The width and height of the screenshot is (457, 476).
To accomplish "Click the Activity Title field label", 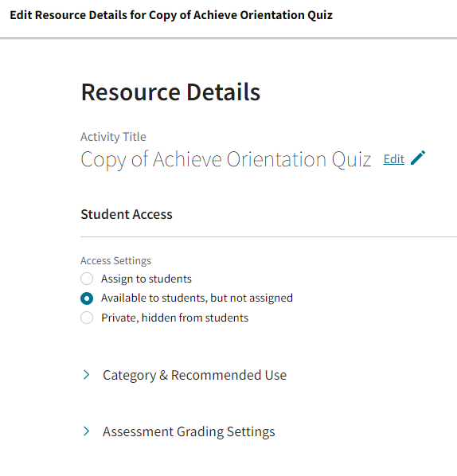I will (x=113, y=137).
